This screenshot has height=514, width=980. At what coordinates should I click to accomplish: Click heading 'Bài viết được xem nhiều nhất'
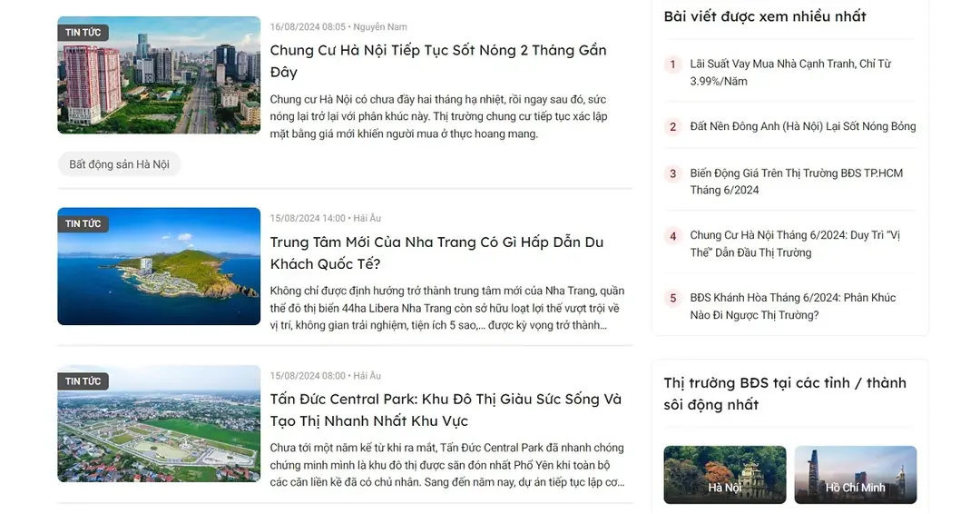[765, 16]
